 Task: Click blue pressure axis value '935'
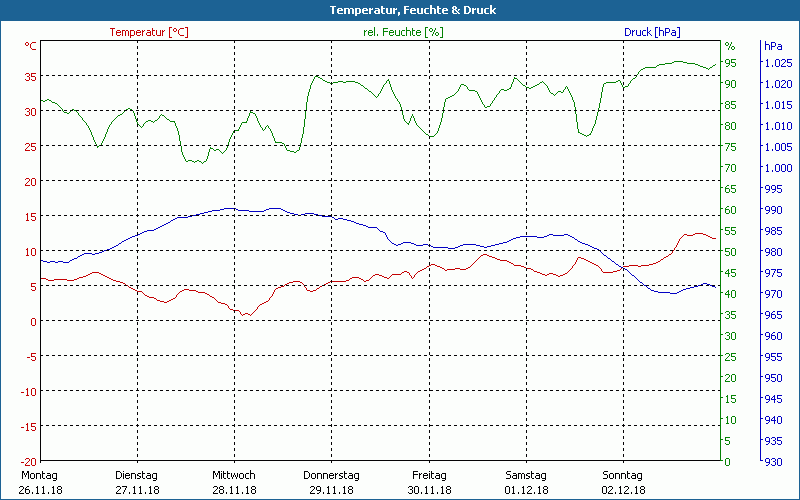pos(773,441)
